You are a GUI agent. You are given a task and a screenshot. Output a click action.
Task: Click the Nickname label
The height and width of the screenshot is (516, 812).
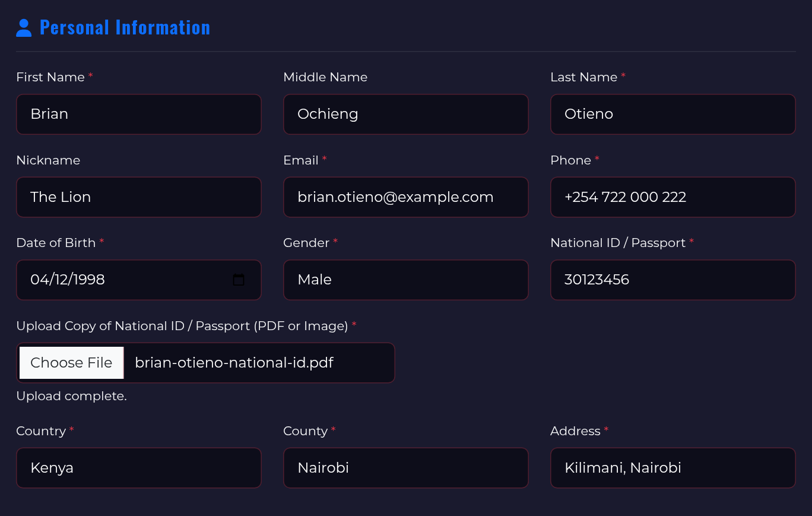click(48, 160)
